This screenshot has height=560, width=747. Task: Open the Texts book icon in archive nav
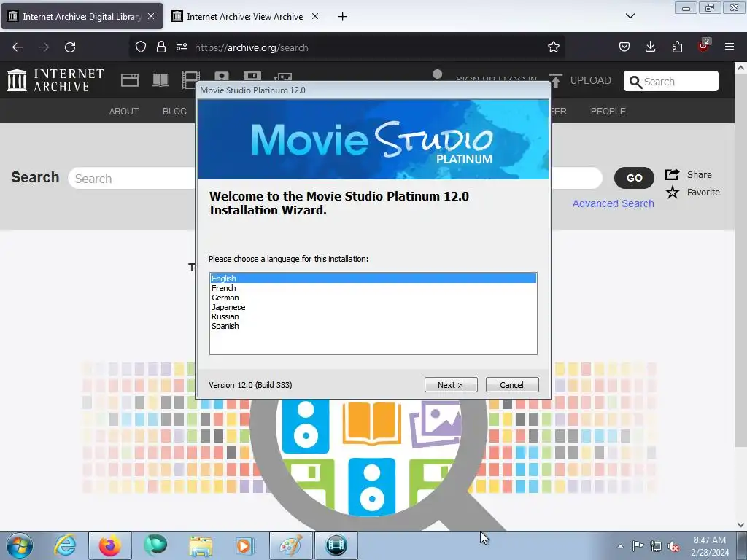[160, 80]
